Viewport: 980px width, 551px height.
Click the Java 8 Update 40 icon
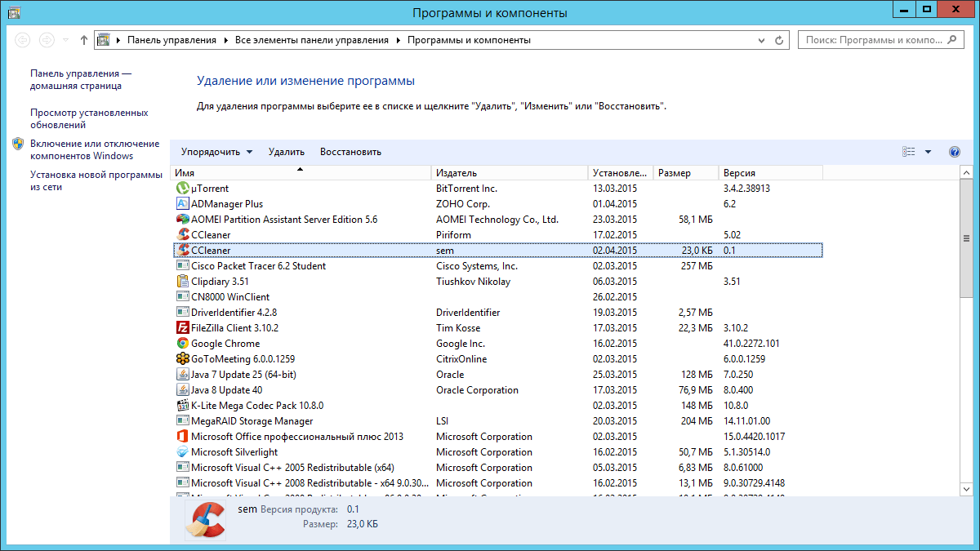[x=183, y=390]
